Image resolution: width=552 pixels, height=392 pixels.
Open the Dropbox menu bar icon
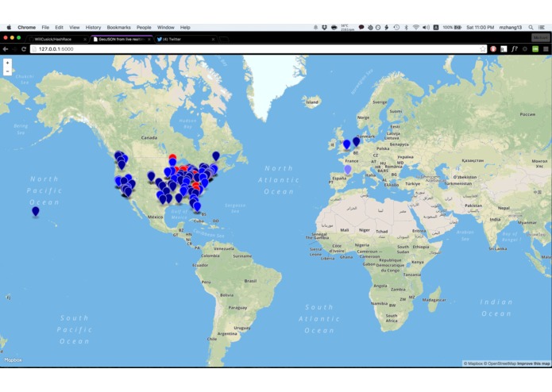[x=324, y=28]
